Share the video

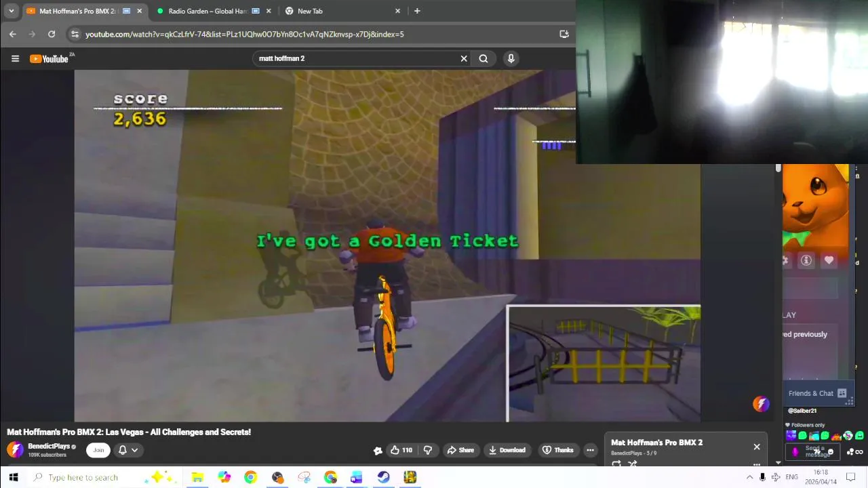[460, 450]
